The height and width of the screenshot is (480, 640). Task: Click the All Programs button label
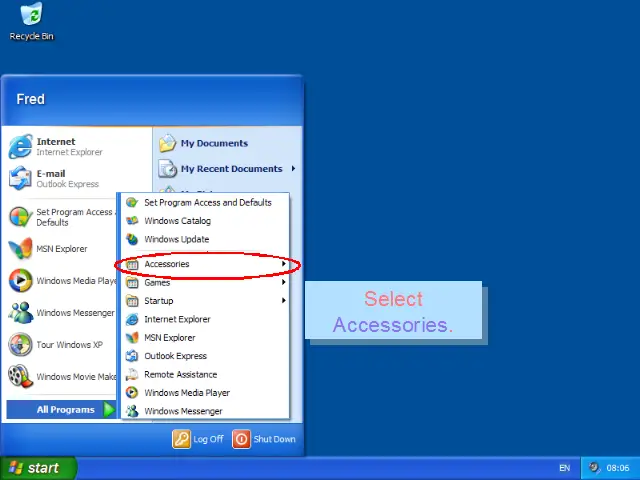pyautogui.click(x=65, y=410)
